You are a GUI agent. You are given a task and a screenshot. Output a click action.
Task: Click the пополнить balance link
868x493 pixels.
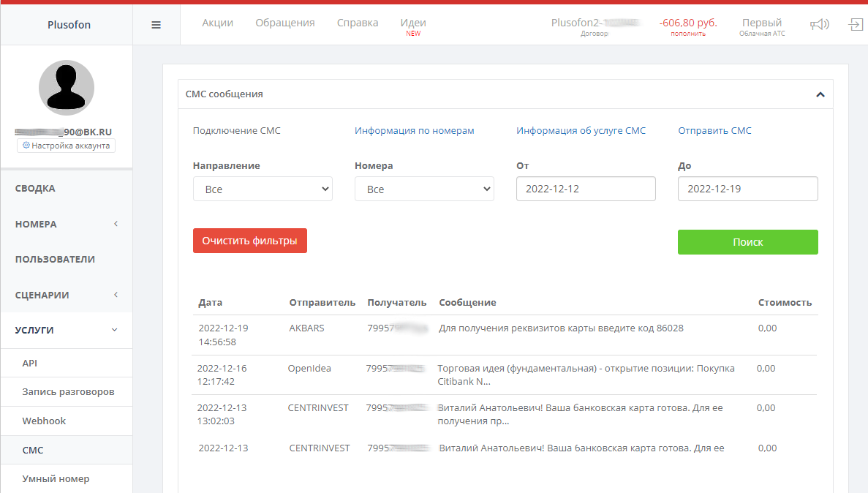(x=688, y=34)
